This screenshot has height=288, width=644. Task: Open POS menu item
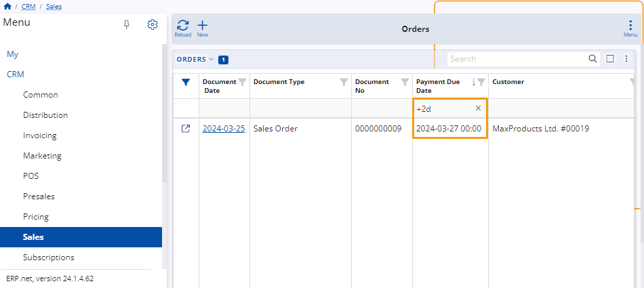click(x=31, y=176)
